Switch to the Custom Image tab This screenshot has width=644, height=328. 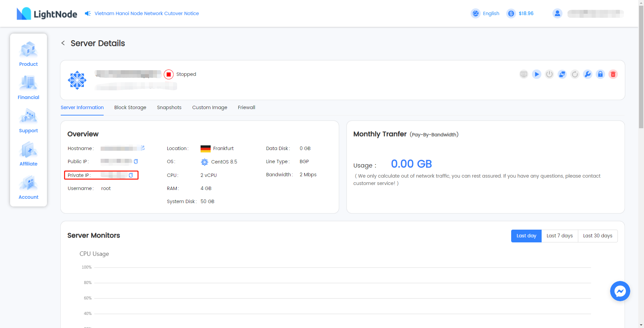tap(210, 107)
